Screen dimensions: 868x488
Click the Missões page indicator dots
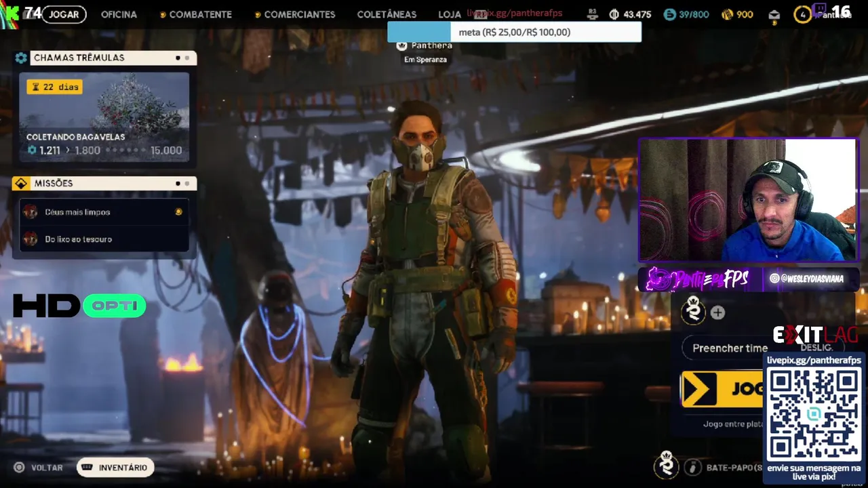click(x=182, y=184)
